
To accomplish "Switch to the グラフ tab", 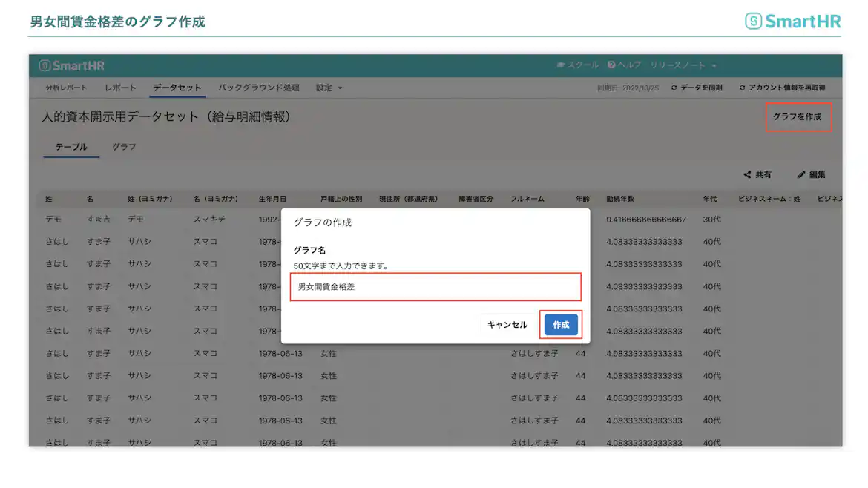I will [x=123, y=147].
